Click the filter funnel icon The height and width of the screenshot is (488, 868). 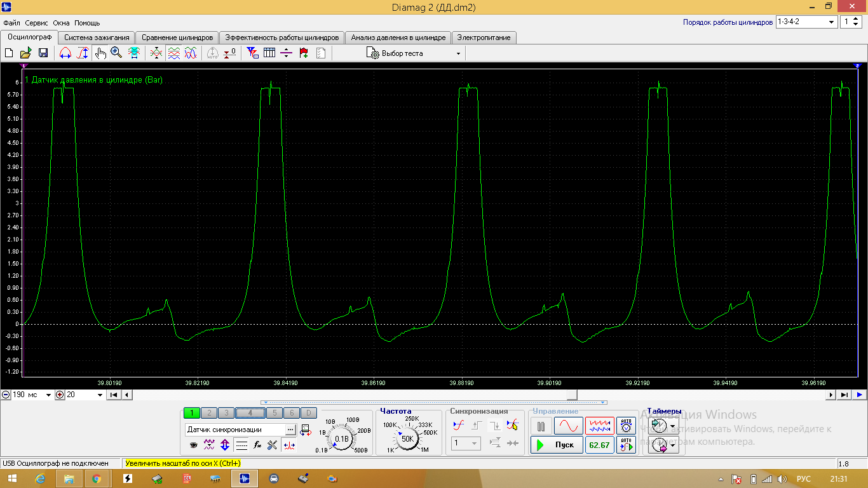(x=252, y=53)
